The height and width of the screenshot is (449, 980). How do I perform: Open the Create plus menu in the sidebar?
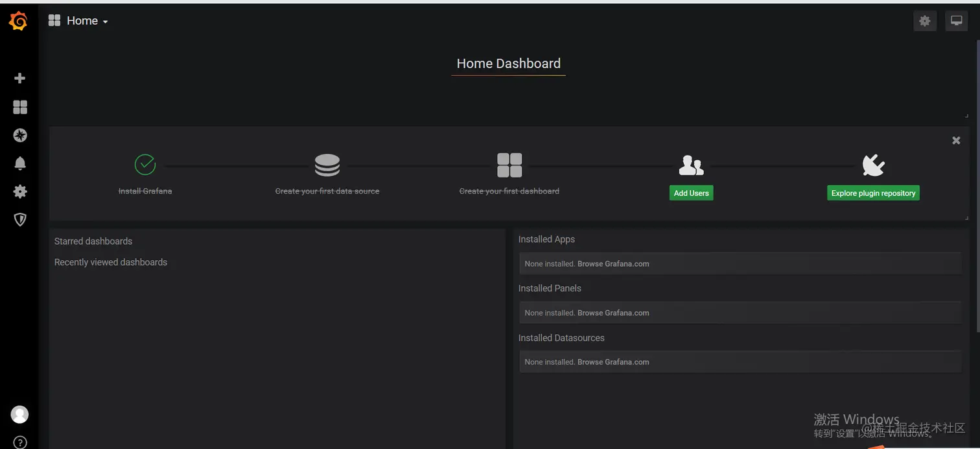coord(20,78)
